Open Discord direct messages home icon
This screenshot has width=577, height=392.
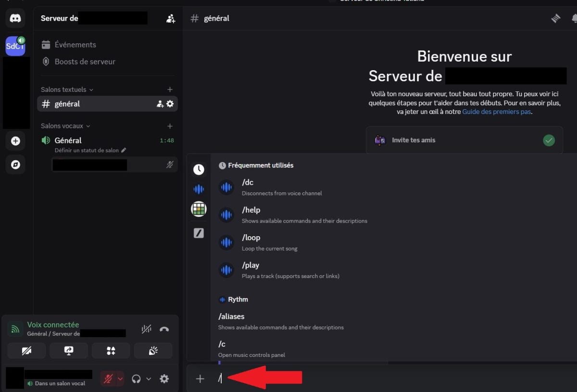[x=15, y=18]
